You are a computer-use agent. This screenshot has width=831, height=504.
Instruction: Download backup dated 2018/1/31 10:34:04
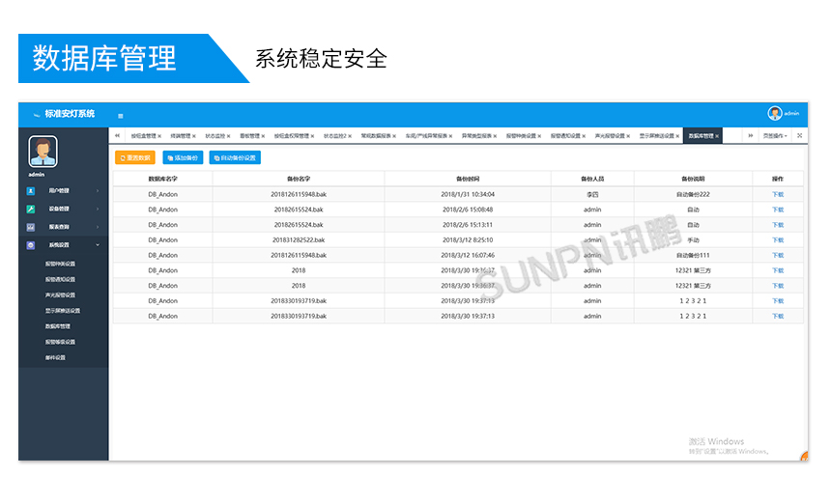[778, 195]
